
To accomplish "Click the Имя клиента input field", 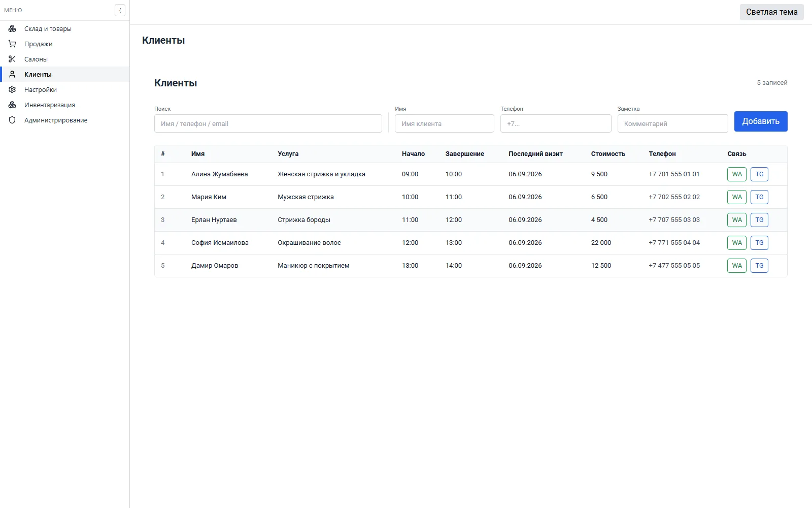I will point(445,123).
